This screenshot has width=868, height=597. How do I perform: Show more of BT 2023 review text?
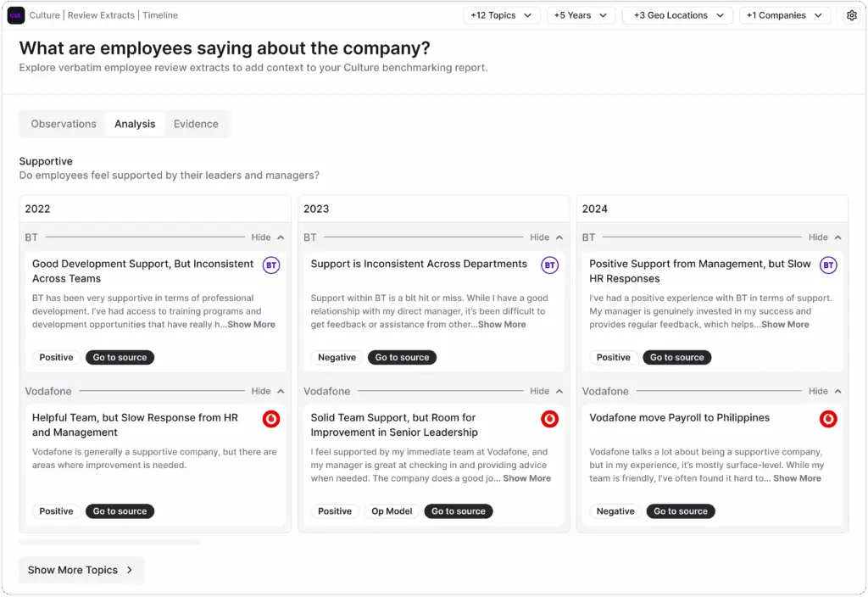pyautogui.click(x=502, y=325)
